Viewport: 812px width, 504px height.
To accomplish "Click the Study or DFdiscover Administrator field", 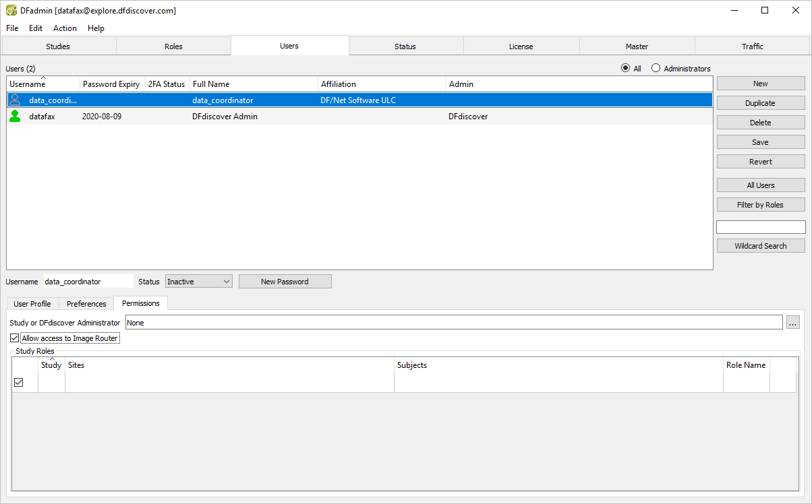I will click(x=453, y=323).
